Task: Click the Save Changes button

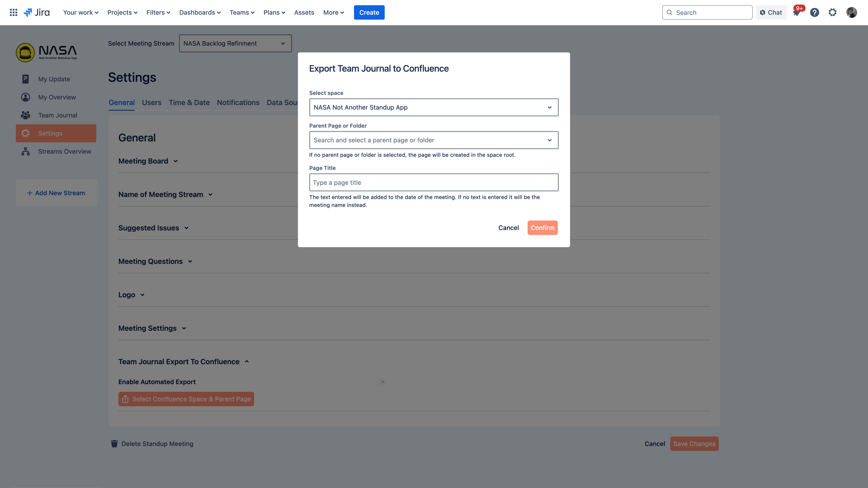Action: (x=694, y=444)
